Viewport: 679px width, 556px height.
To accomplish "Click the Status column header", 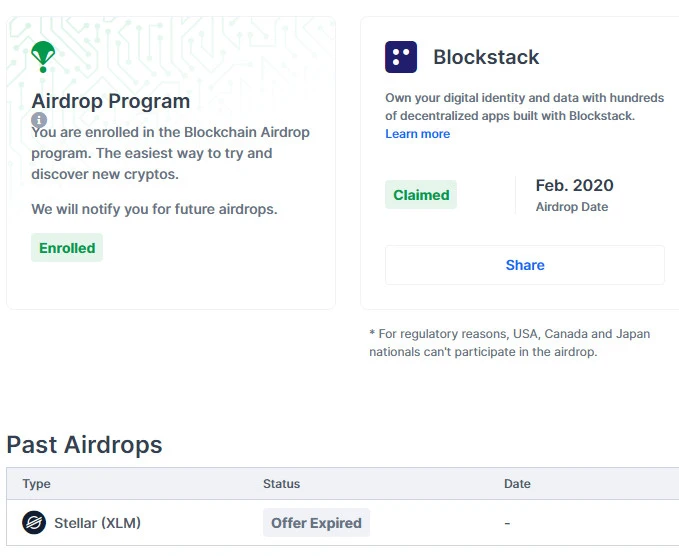I will [281, 484].
